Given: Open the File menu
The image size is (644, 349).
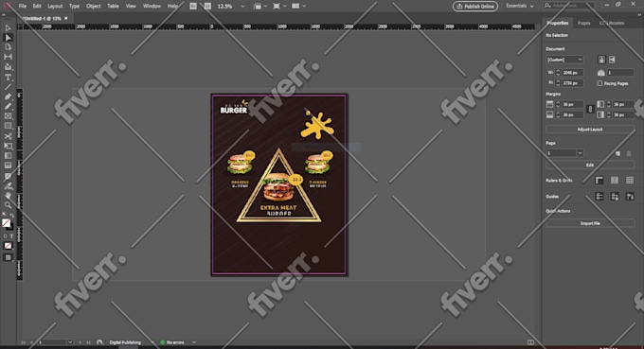Looking at the screenshot, I should tap(22, 7).
